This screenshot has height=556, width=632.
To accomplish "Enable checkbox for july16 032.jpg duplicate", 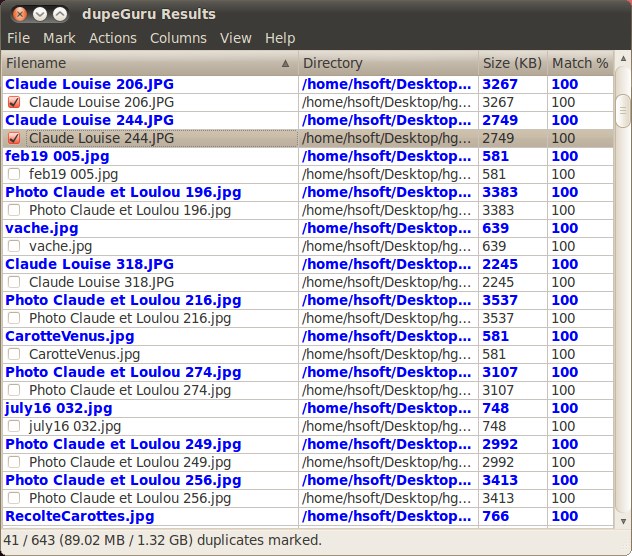I will pos(14,426).
